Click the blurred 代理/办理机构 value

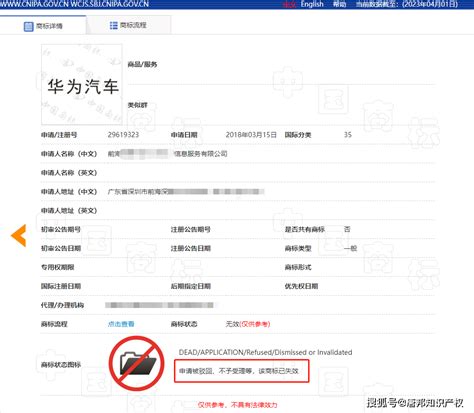[x=160, y=305]
